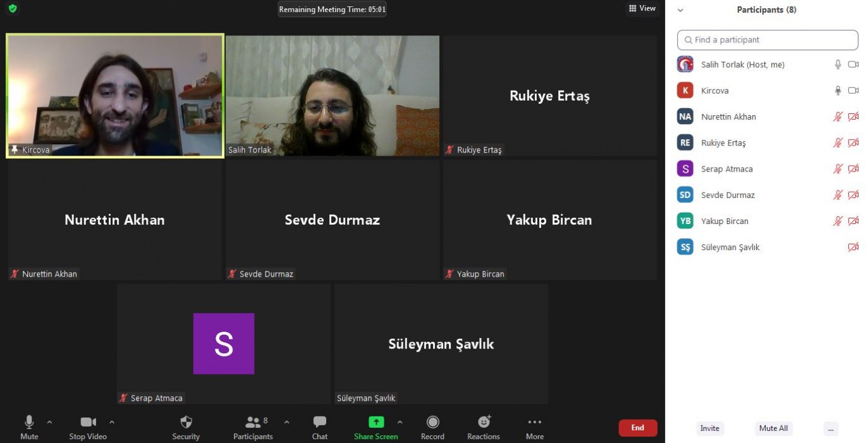Click the name 'Sevde Durmaz' in participants list
Viewport: 868px width, 443px height.
728,195
